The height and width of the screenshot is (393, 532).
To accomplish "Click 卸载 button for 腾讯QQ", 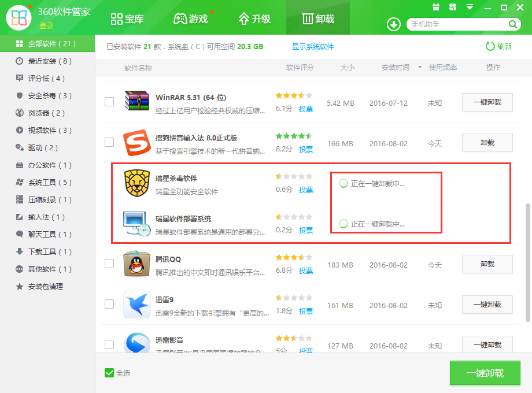I will pos(487,264).
